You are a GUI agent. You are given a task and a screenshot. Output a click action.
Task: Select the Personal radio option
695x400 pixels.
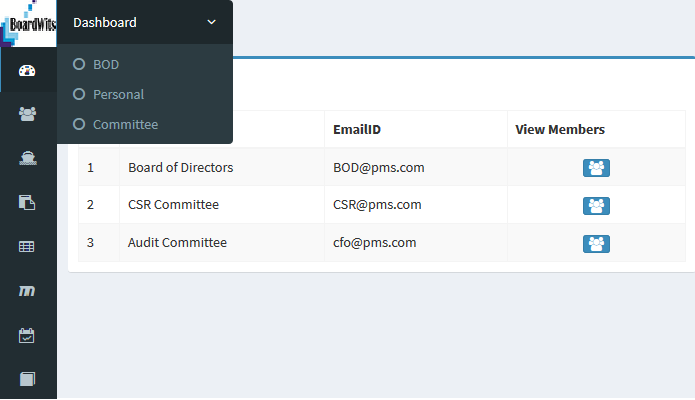tap(79, 94)
